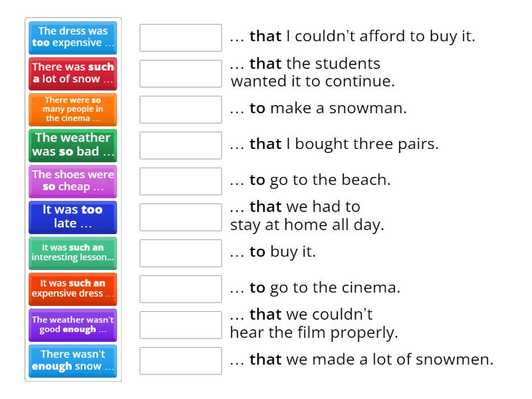Click the 'The shoes were so cheap' tile
Viewport: 532px width, 399px height.
pyautogui.click(x=73, y=181)
